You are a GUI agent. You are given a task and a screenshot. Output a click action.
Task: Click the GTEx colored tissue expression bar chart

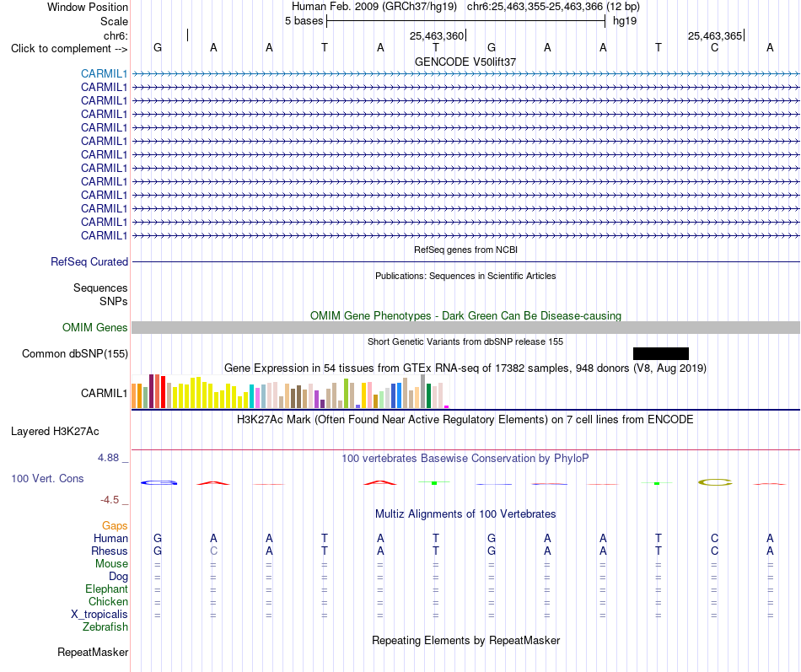click(290, 391)
